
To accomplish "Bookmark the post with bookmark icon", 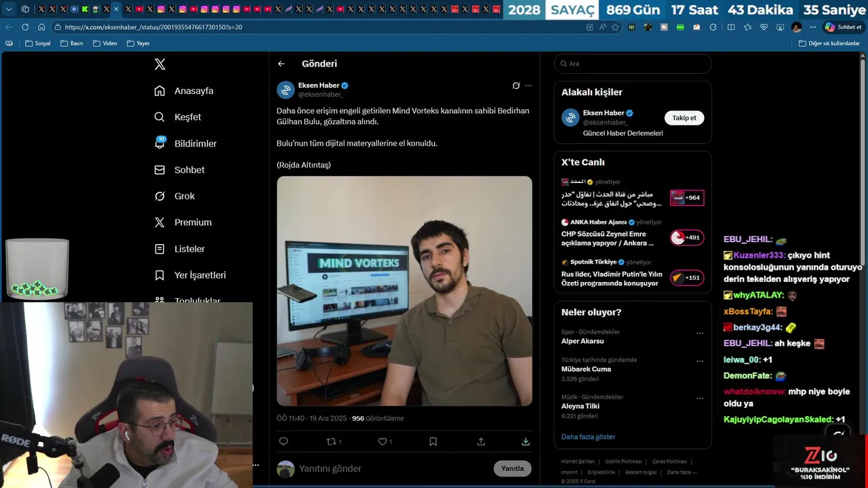I will (x=433, y=441).
